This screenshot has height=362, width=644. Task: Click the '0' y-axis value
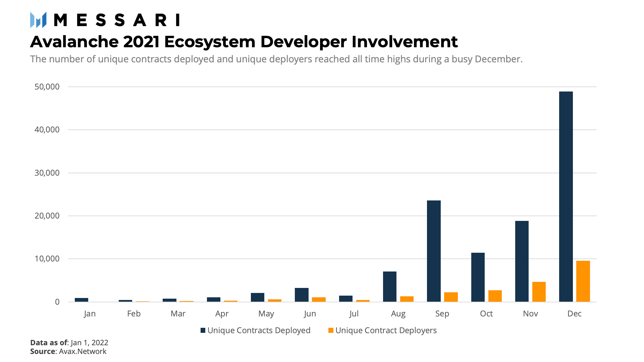[57, 302]
